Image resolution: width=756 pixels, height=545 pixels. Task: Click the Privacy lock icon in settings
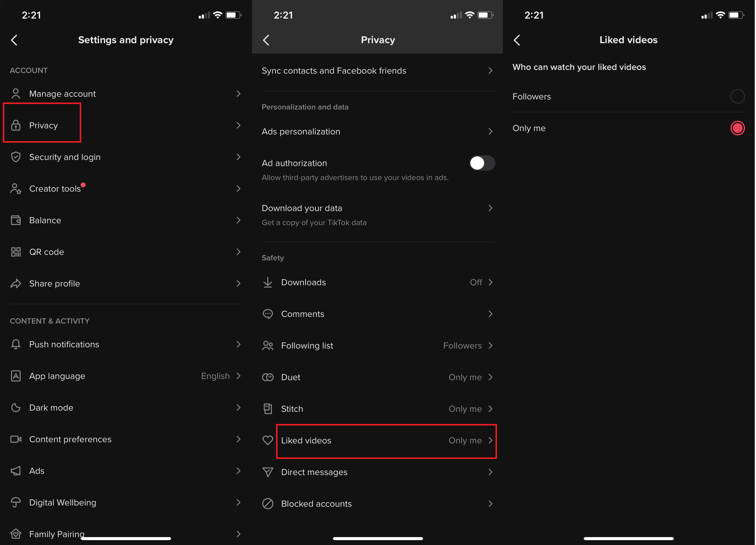[x=16, y=125]
